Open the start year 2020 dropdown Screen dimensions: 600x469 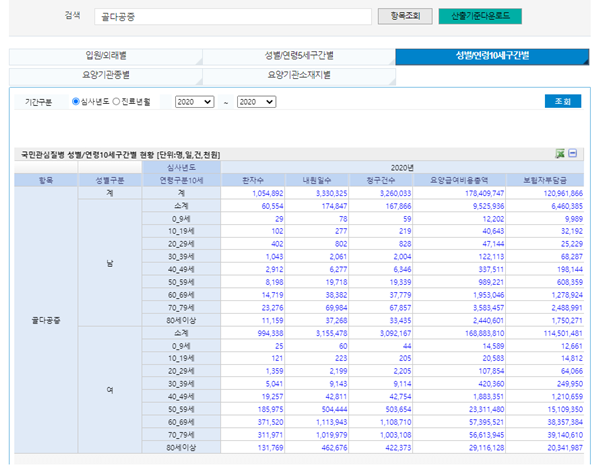pos(194,102)
